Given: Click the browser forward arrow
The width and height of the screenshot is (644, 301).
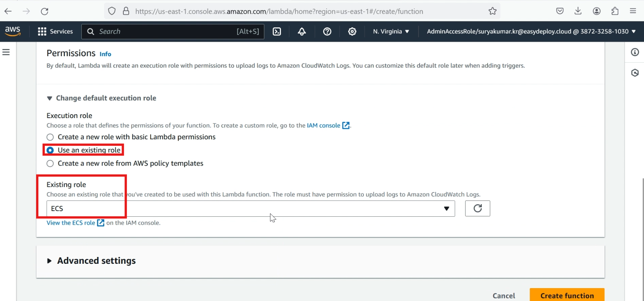Looking at the screenshot, I should (x=26, y=11).
